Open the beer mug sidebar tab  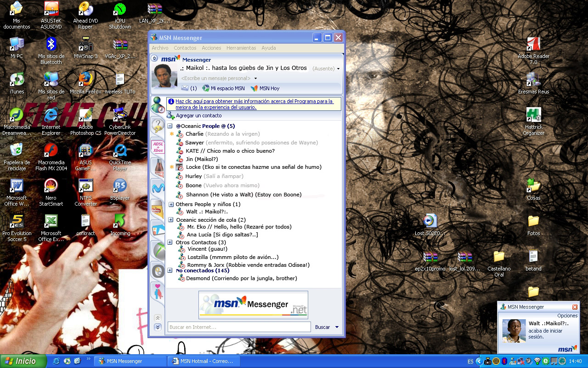pyautogui.click(x=158, y=209)
